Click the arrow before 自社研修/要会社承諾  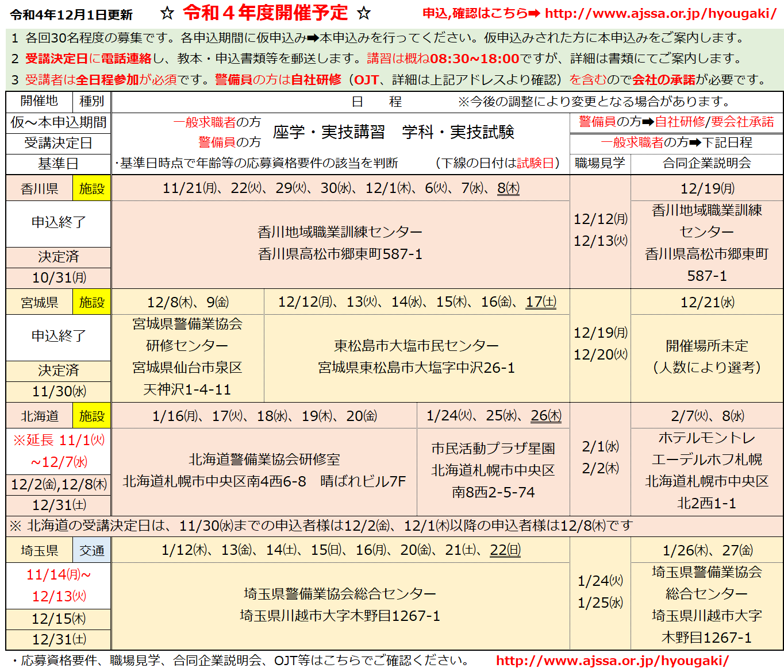click(x=648, y=122)
